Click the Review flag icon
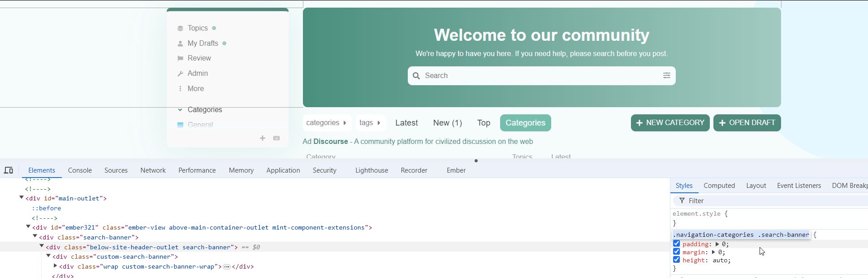Screen dimensions: 868x278 tap(180, 58)
